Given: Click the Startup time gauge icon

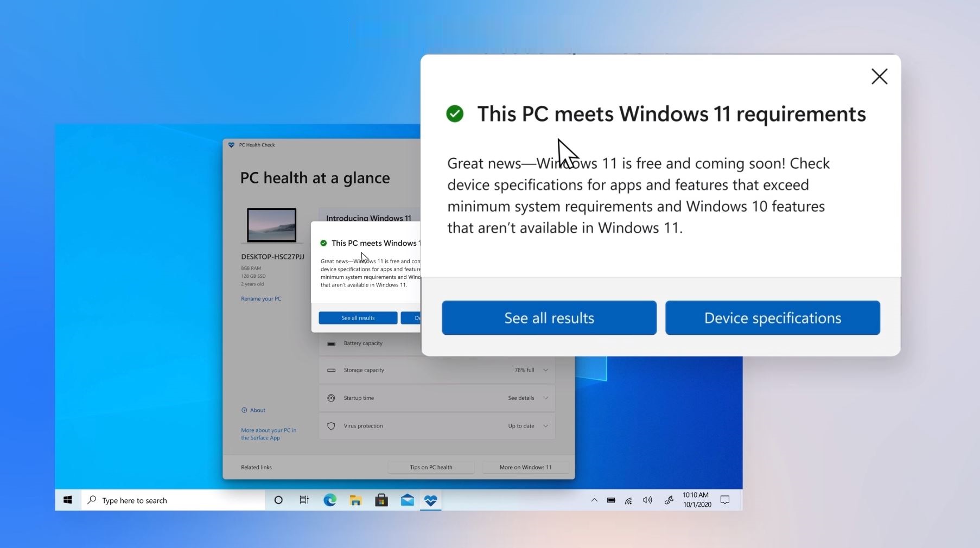Looking at the screenshot, I should tap(332, 398).
